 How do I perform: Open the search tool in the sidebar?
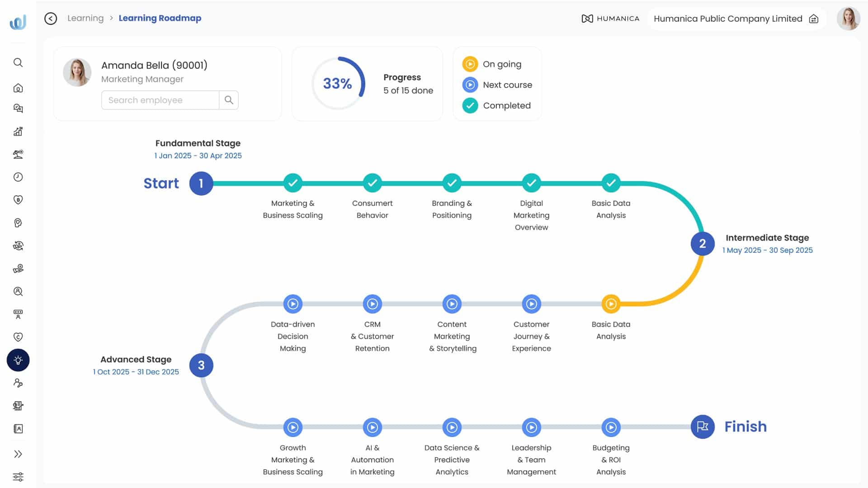[18, 63]
